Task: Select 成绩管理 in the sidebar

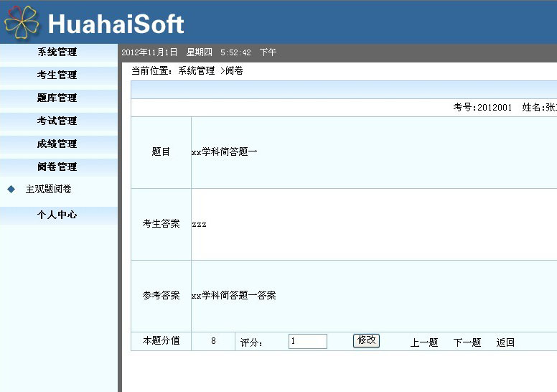Action: [59, 144]
